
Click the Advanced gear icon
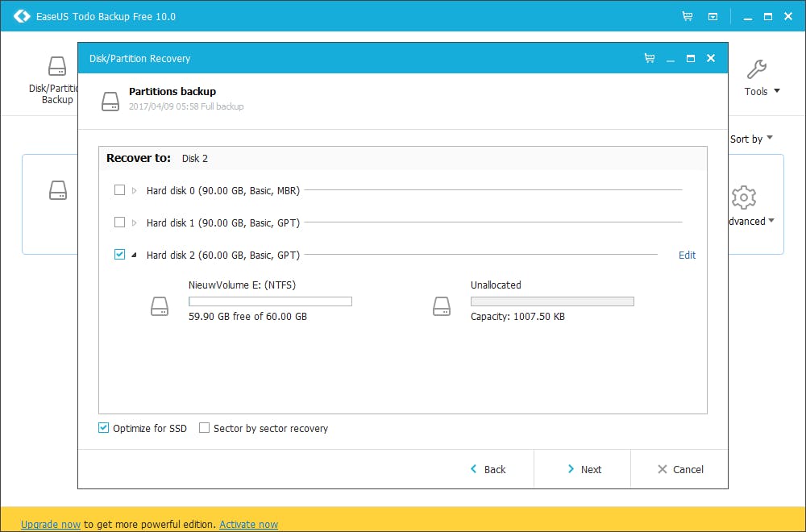tap(743, 197)
